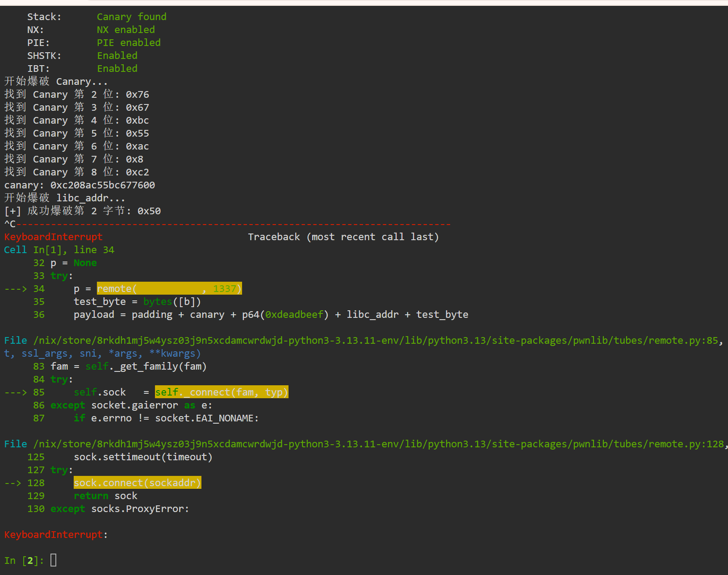
Task: Click line 87 "if e.errno != socket.EAI_NONAME:"
Action: [166, 418]
